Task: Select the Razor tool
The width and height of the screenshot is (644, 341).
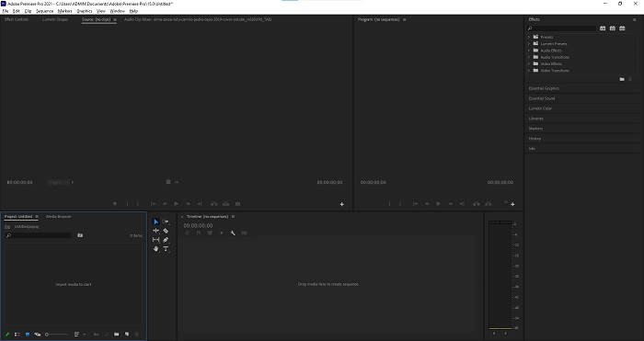Action: 166,231
